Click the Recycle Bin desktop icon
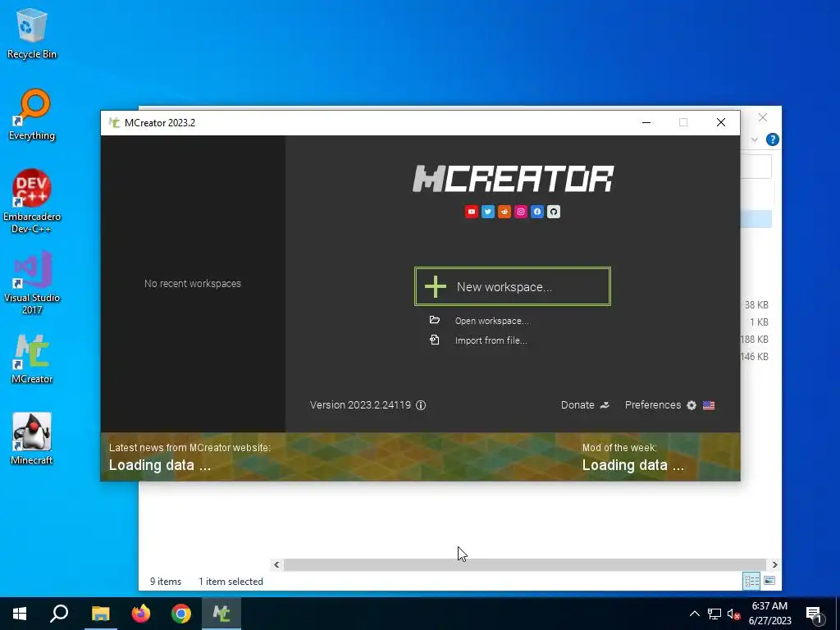The image size is (840, 630). 32,33
